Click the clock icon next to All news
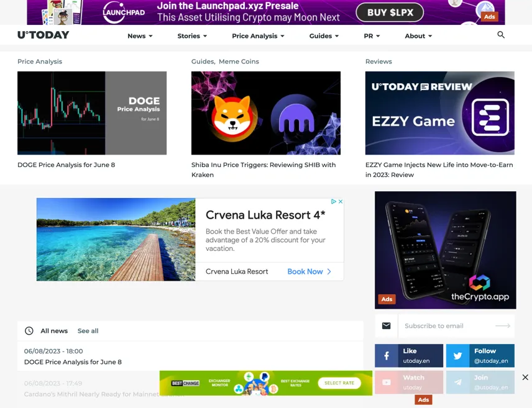532x408 pixels. (29, 330)
